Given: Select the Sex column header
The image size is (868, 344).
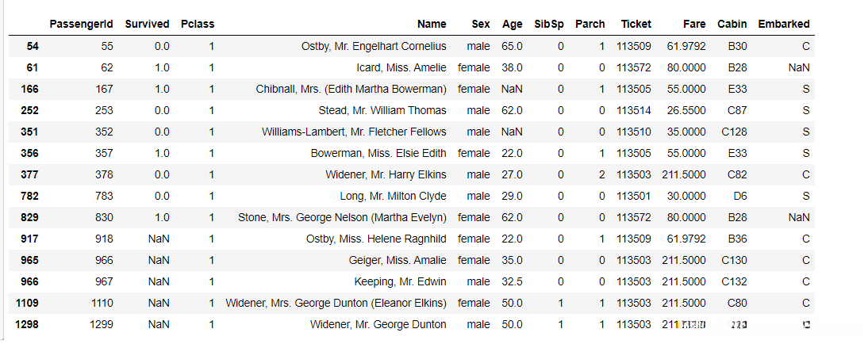Looking at the screenshot, I should (x=480, y=25).
